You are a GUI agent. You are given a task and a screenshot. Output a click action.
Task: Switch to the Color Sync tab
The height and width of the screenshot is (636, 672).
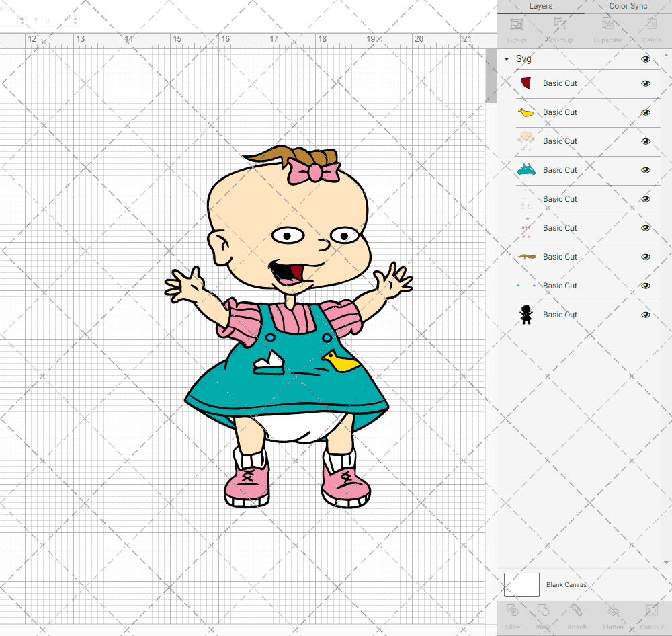coord(628,7)
